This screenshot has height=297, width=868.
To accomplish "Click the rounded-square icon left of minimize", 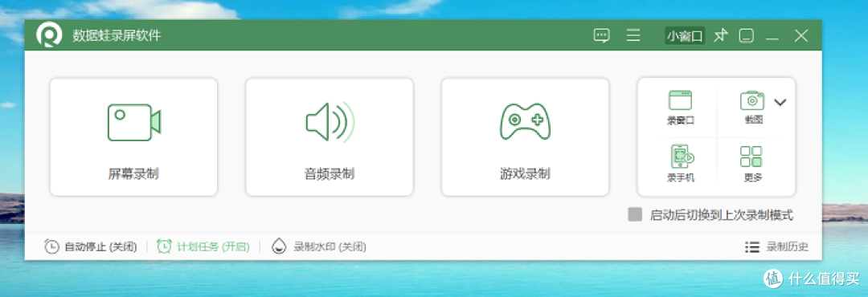I will (x=747, y=36).
